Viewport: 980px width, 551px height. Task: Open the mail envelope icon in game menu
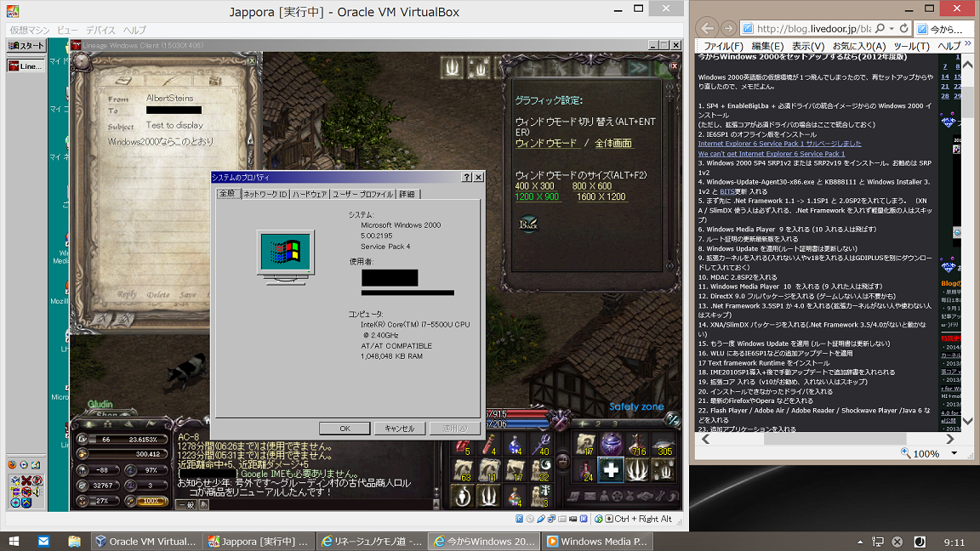(590, 496)
